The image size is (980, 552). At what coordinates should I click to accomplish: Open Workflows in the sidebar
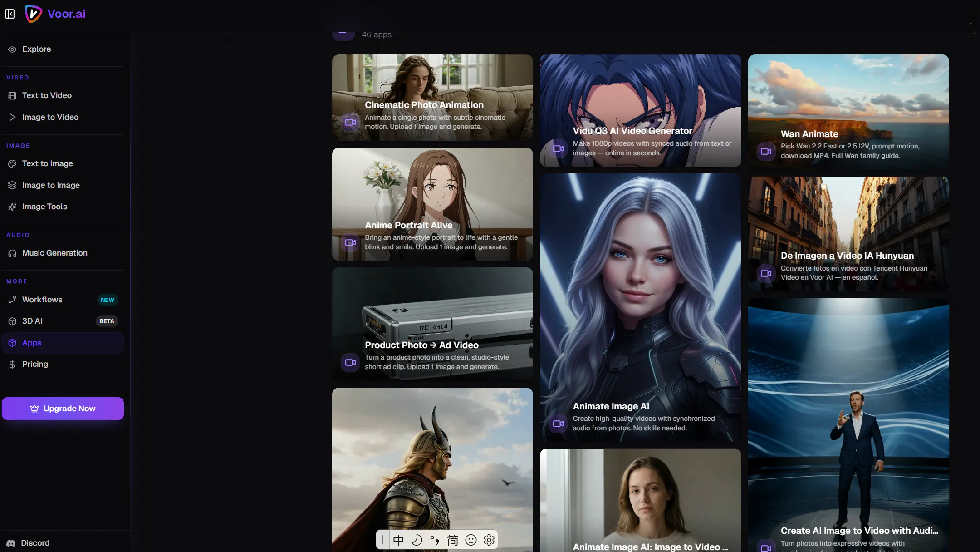(63, 300)
